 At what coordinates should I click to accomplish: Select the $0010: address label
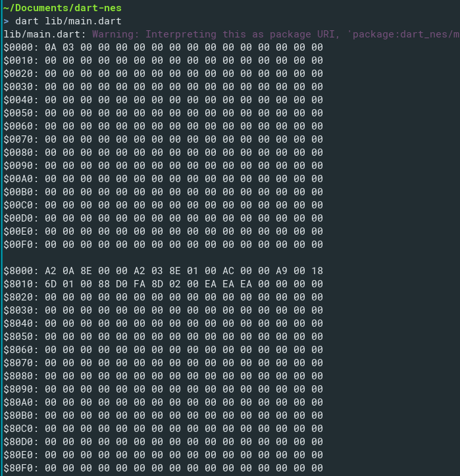(x=21, y=60)
